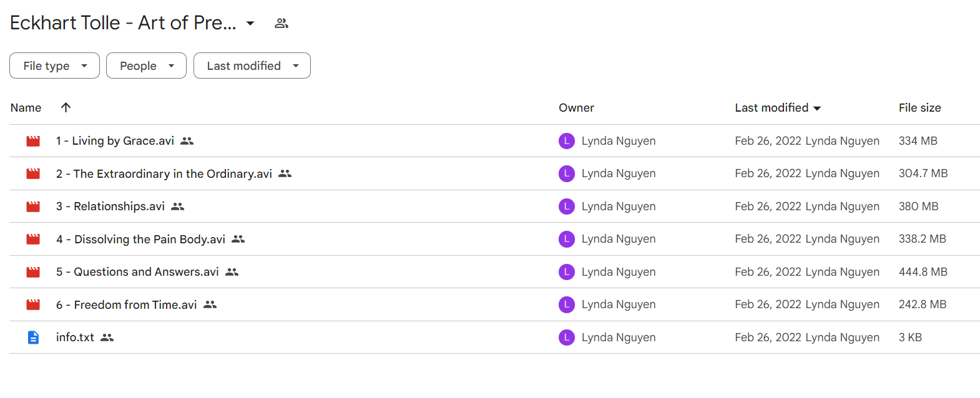Screen dimensions: 980x398
Task: Click modified date in Questions and Answers row
Action: tap(768, 272)
